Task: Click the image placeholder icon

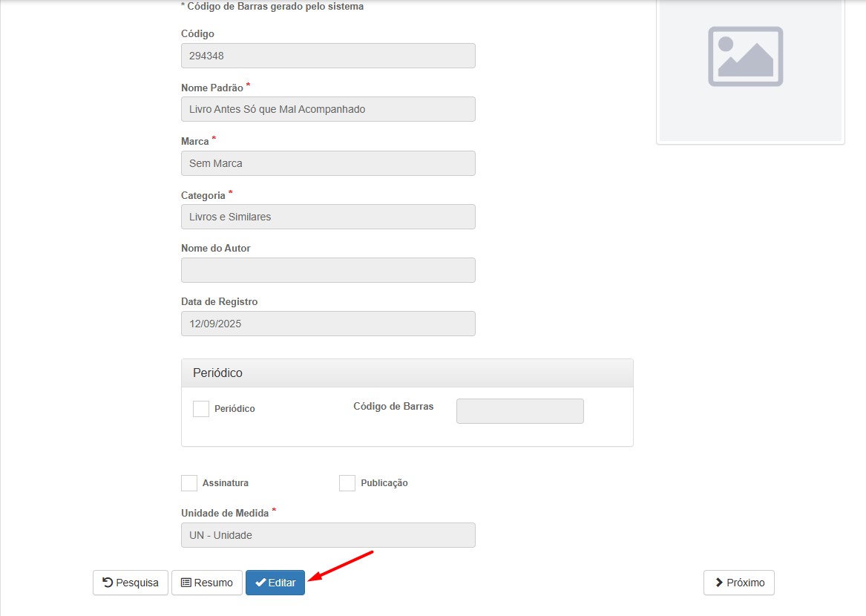Action: click(745, 56)
